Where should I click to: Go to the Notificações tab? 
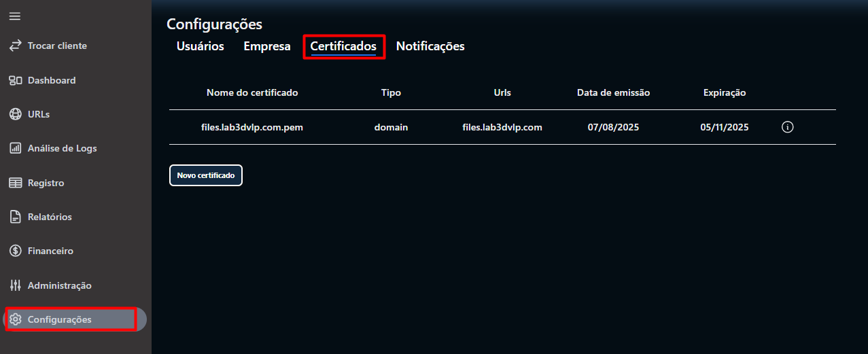(430, 46)
